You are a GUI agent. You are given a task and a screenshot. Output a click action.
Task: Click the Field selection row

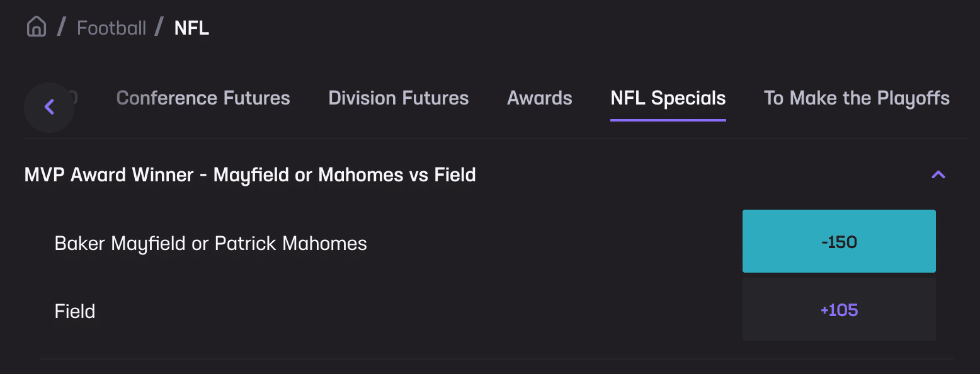(75, 310)
